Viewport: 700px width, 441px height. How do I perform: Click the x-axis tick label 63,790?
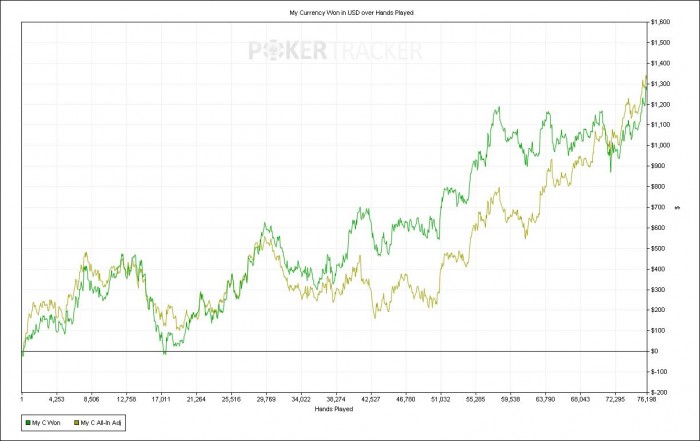pos(546,399)
